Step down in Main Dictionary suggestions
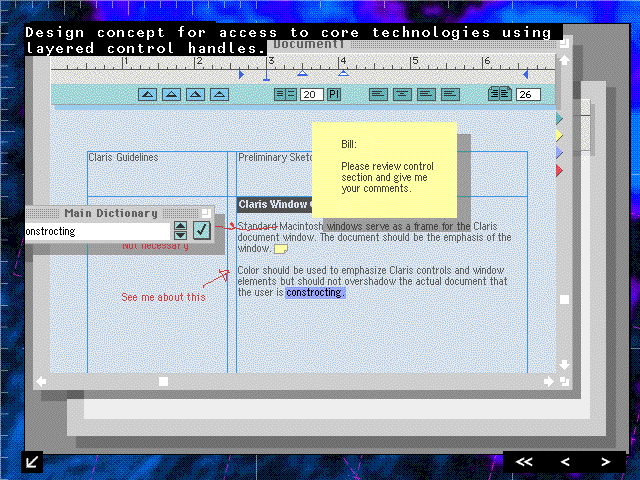Screen dimensions: 640x480 coord(180,235)
